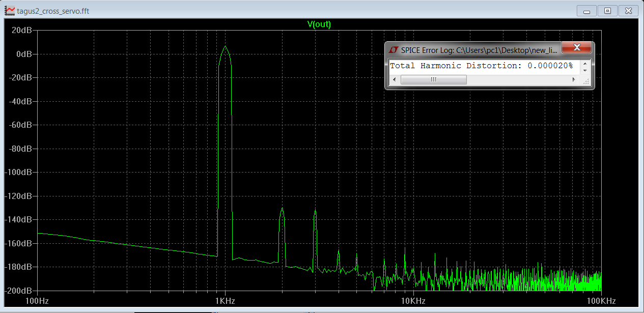
Task: Click the -100dB axis label
Action: [19, 172]
